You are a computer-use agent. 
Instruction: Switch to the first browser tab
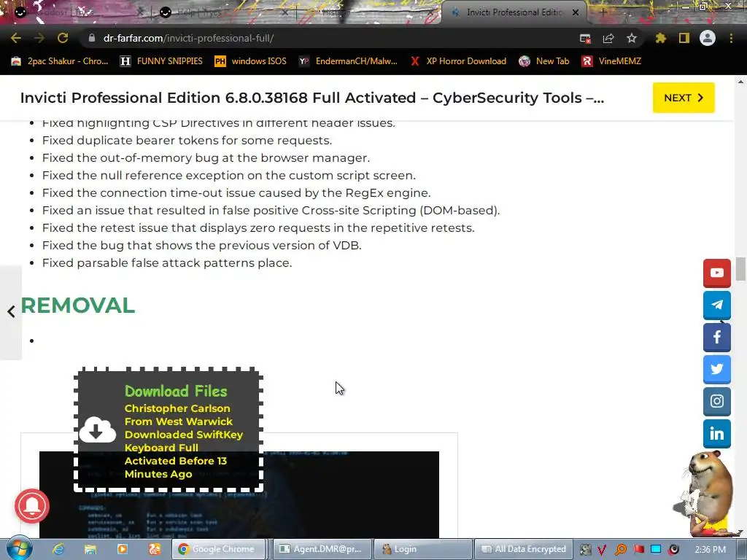tap(76, 12)
